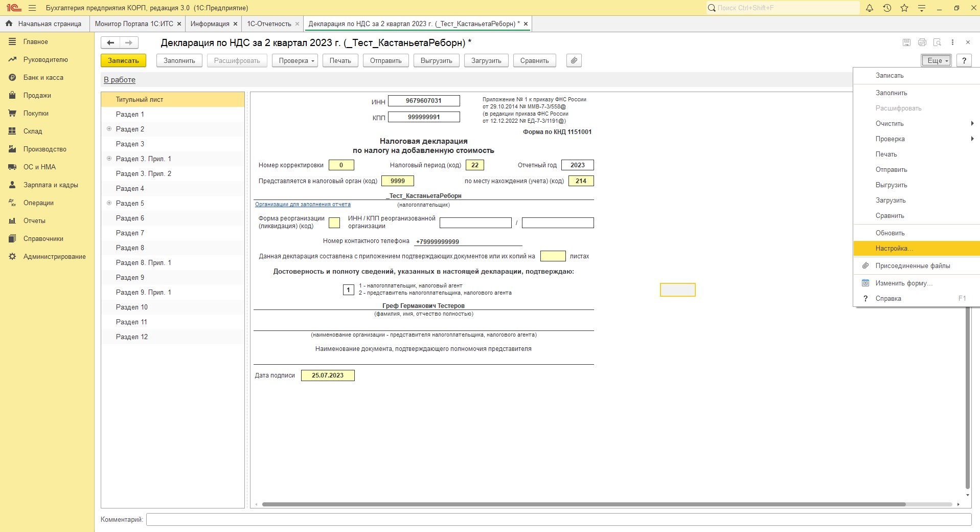
Task: Click the printer icon near form header
Action: (x=922, y=42)
